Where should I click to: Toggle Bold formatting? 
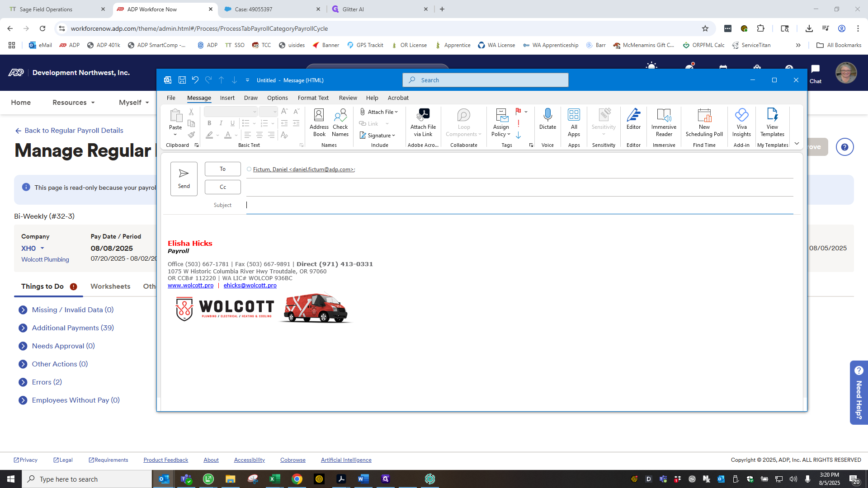(x=209, y=123)
